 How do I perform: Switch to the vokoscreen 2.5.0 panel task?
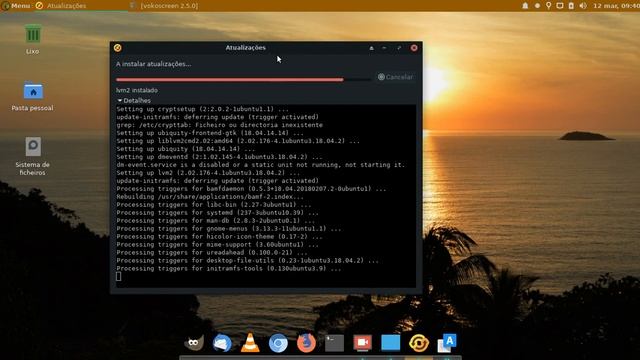tap(164, 6)
